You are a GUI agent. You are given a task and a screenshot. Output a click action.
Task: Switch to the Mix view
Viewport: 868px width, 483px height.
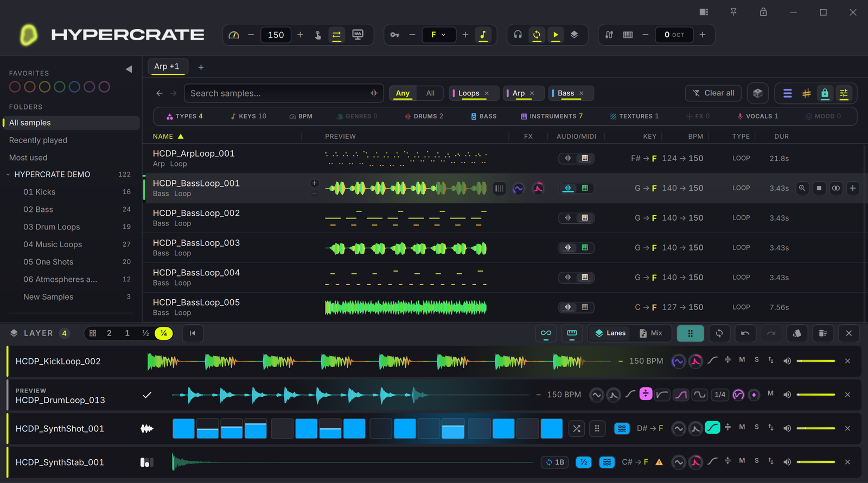pos(651,333)
